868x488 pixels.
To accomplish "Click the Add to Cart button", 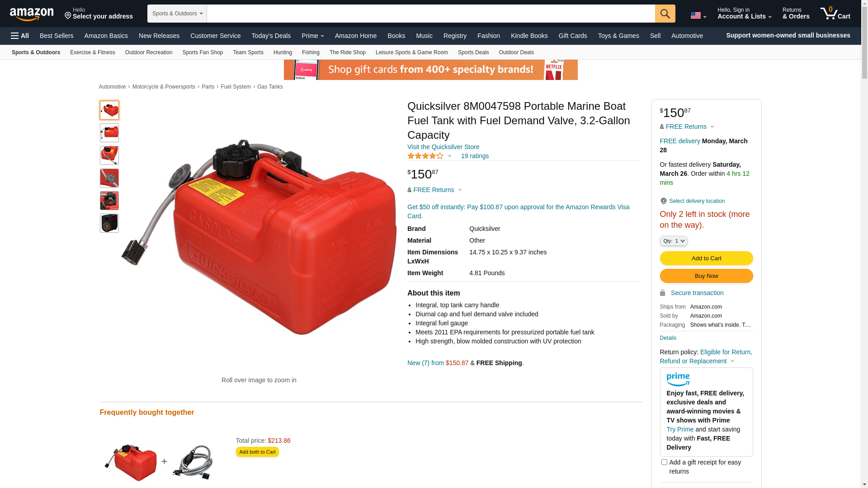I will 706,258.
